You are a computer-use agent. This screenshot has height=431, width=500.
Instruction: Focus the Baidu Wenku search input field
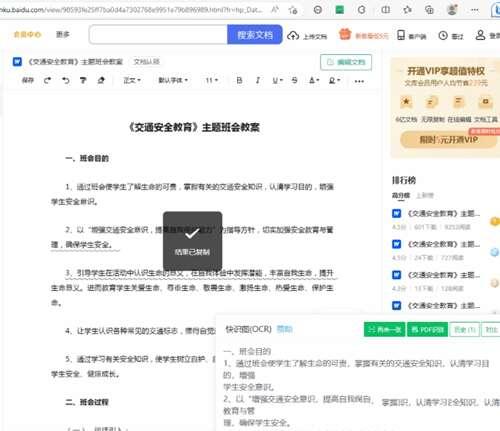click(x=158, y=34)
